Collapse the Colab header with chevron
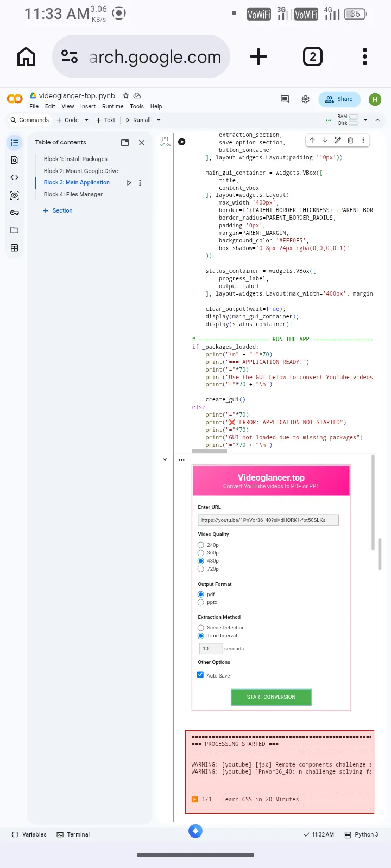The height and width of the screenshot is (868, 391). point(377,120)
